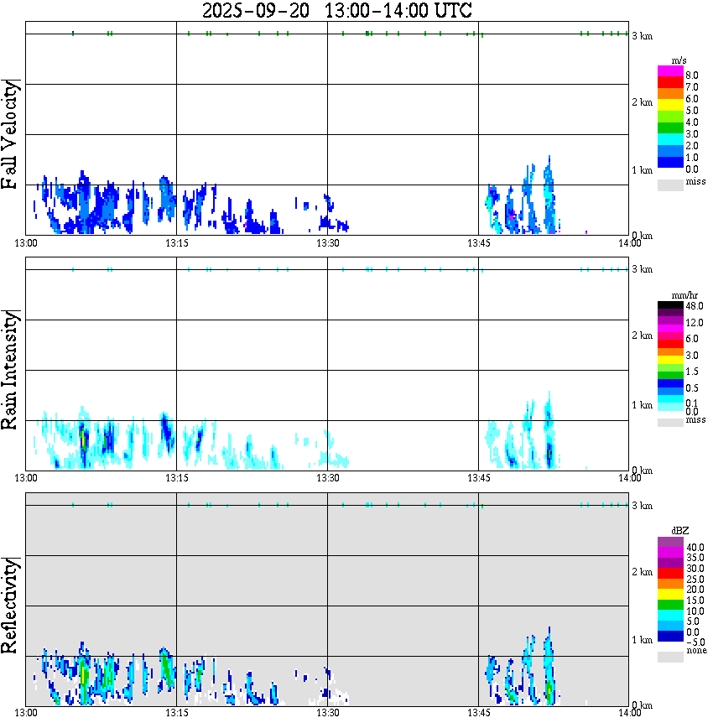Click the 'dBZ' unit label

(680, 530)
